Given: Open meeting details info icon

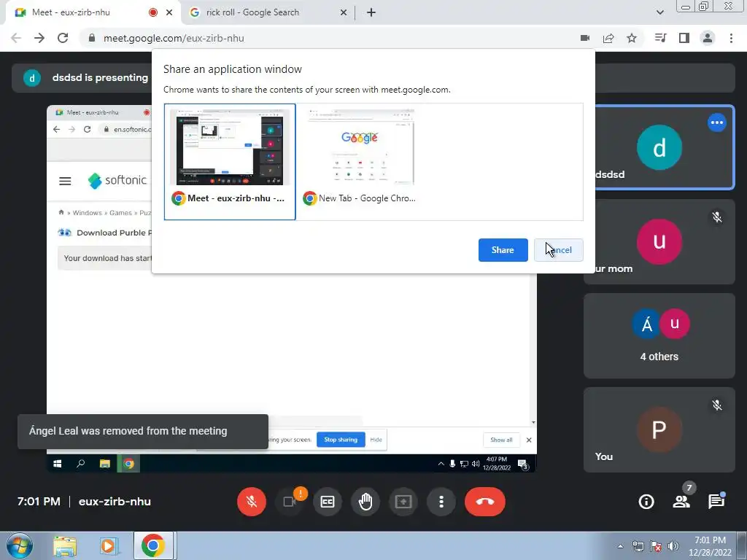Looking at the screenshot, I should (x=646, y=502).
